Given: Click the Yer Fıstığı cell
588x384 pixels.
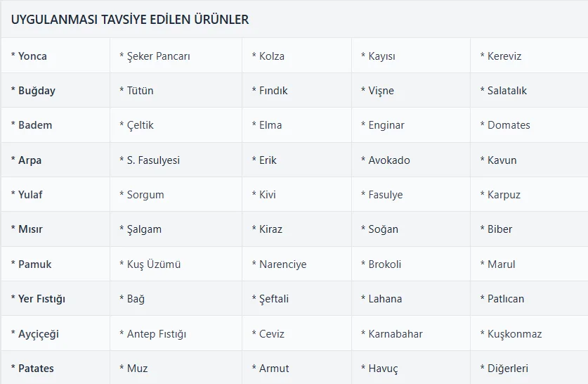Looking at the screenshot, I should click(55, 298).
